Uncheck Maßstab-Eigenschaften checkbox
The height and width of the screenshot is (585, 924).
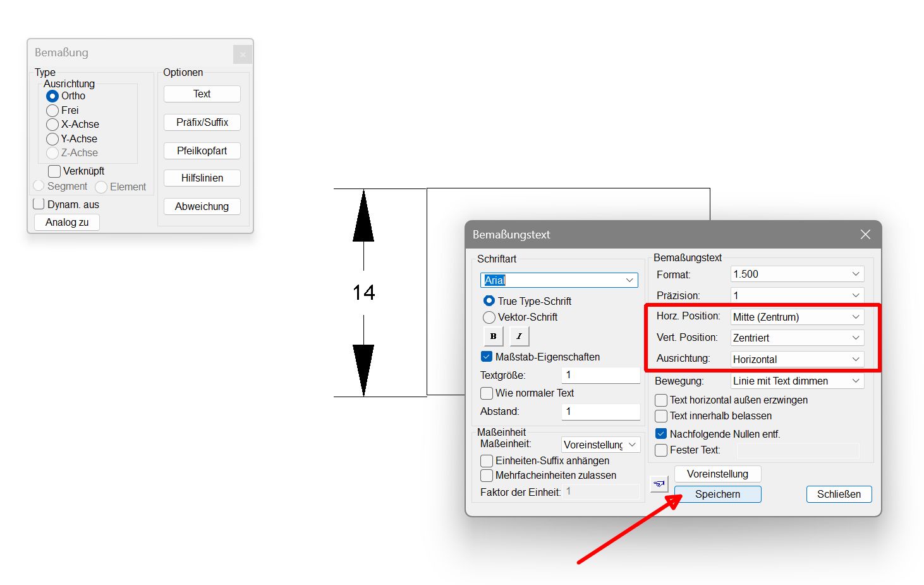[487, 357]
